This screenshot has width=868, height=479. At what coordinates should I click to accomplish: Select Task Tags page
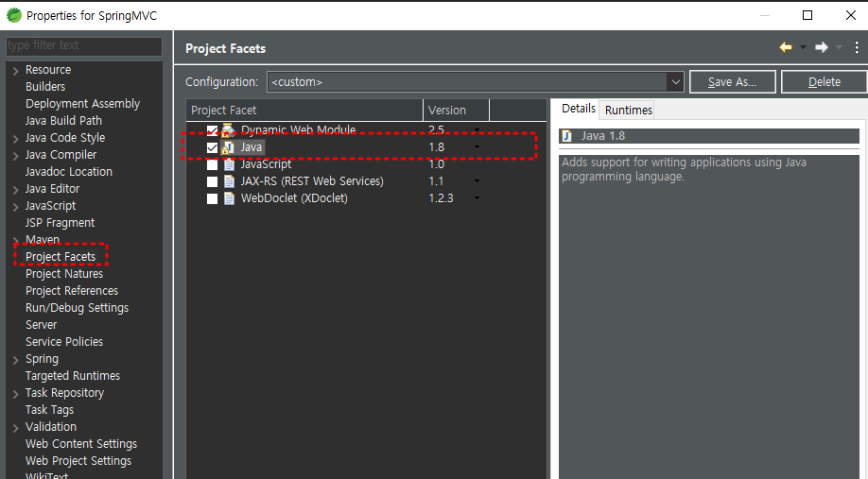(49, 410)
